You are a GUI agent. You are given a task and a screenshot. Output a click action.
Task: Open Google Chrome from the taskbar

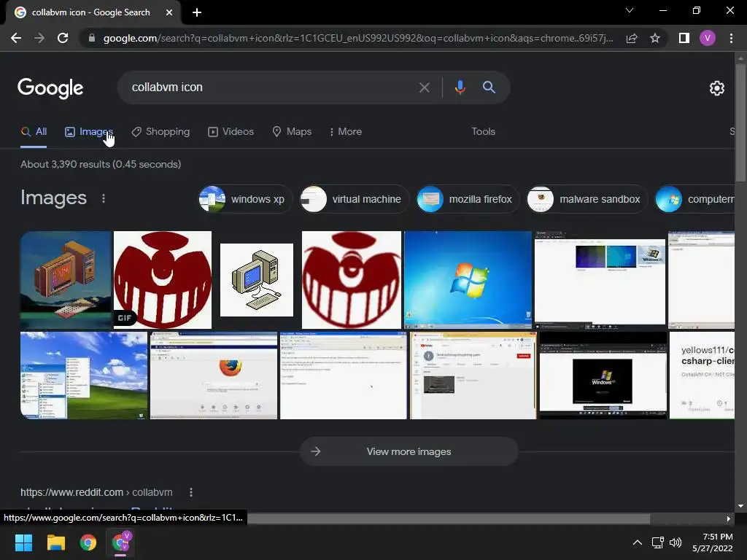pyautogui.click(x=88, y=542)
